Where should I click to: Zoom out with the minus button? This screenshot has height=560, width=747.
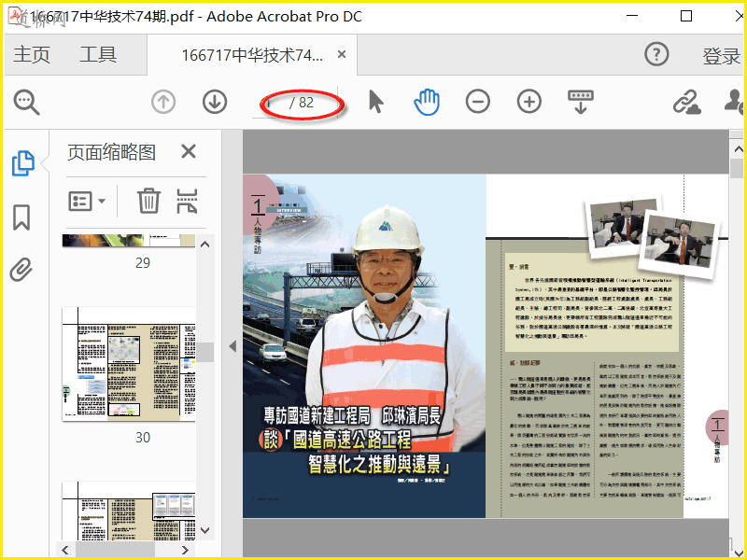coord(478,102)
